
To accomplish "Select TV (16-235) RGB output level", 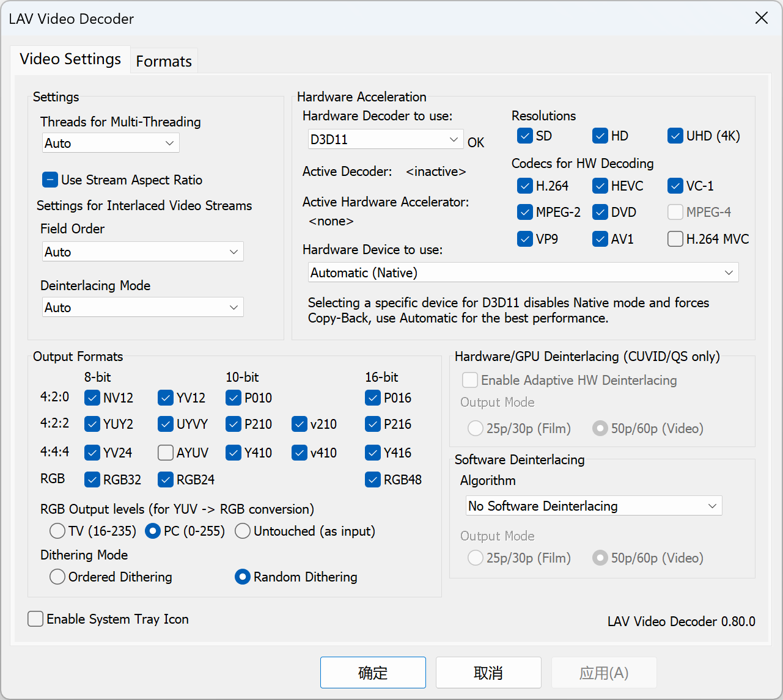I will tap(57, 531).
